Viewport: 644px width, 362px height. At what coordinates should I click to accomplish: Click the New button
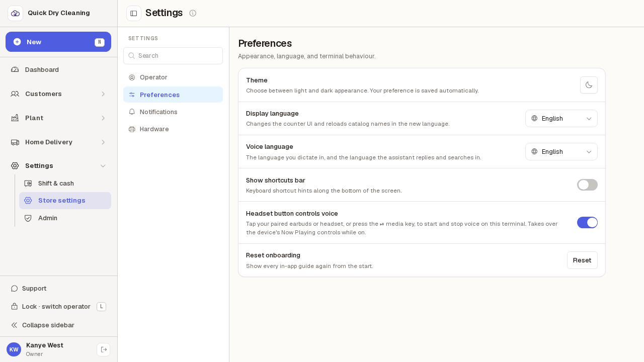[58, 42]
